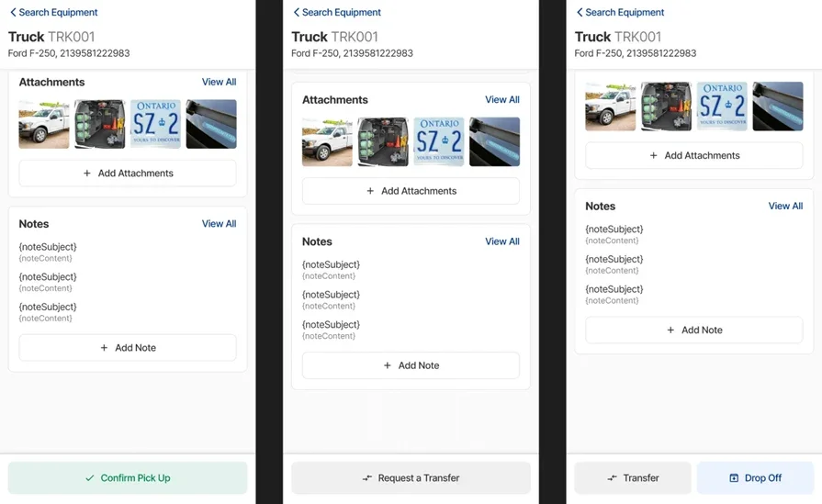Click Add Attachments on the Request a Transfer screen
822x504 pixels.
coord(411,191)
